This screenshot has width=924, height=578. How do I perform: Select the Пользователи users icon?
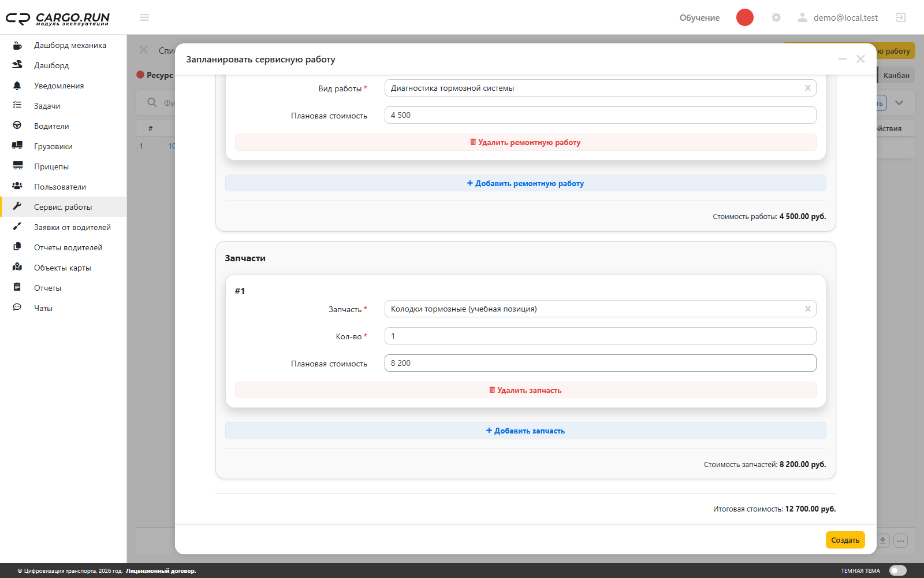pos(17,187)
